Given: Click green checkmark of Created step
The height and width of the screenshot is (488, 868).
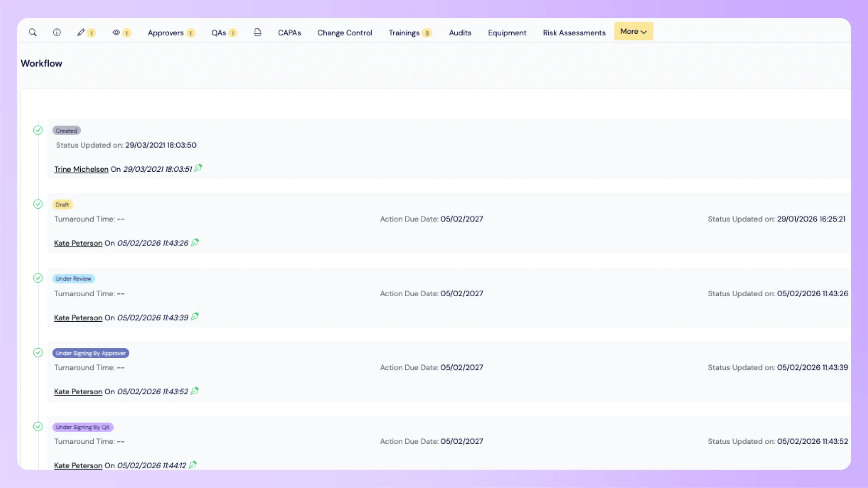Looking at the screenshot, I should (x=38, y=130).
